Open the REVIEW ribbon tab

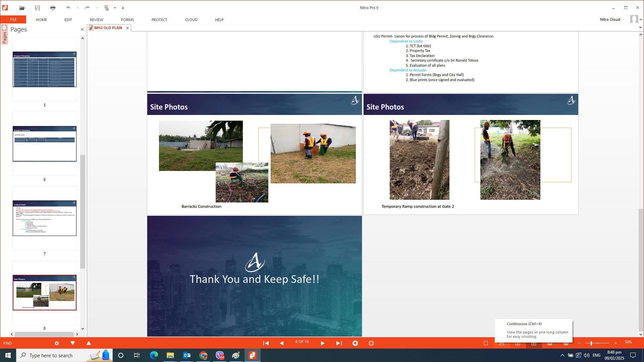pos(96,20)
